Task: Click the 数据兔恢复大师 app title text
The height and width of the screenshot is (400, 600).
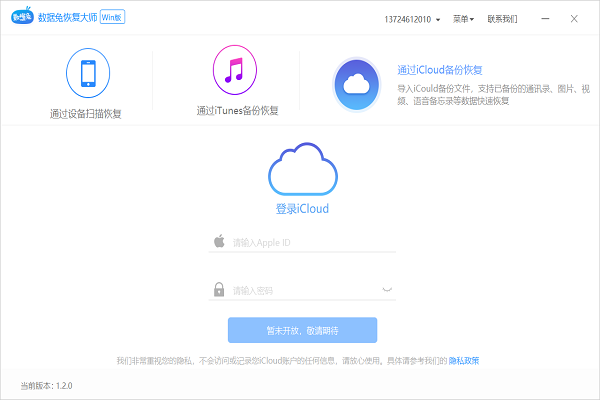Action: pyautogui.click(x=67, y=17)
